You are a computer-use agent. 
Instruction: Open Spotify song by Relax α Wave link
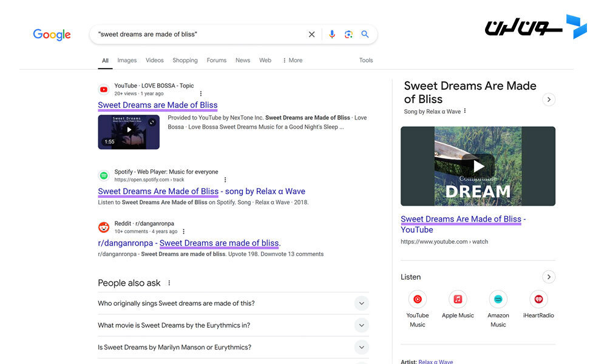[202, 192]
